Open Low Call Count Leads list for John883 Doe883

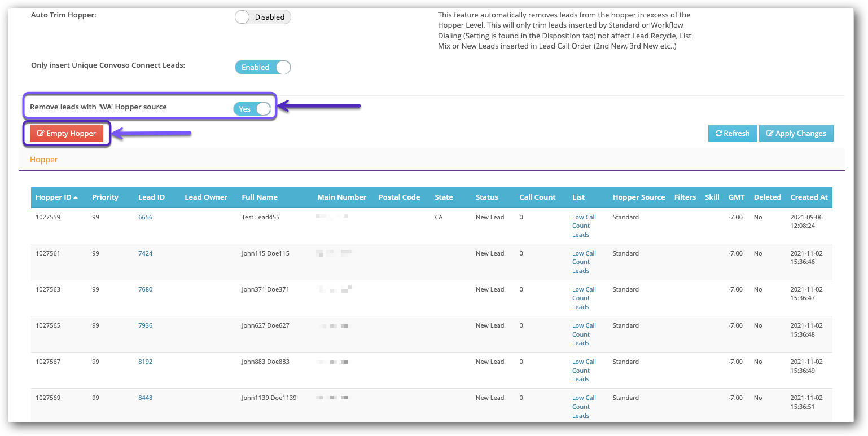tap(584, 370)
